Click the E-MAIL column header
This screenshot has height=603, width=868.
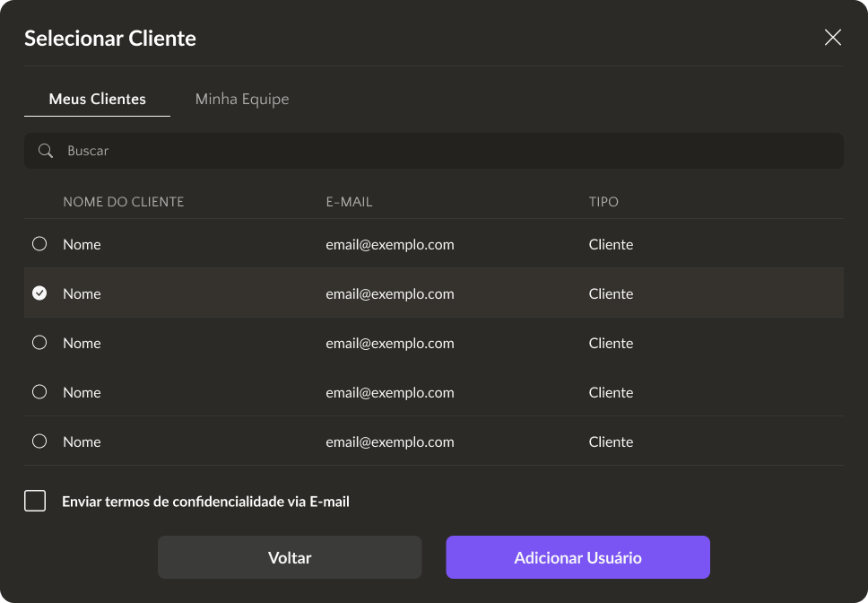(349, 202)
